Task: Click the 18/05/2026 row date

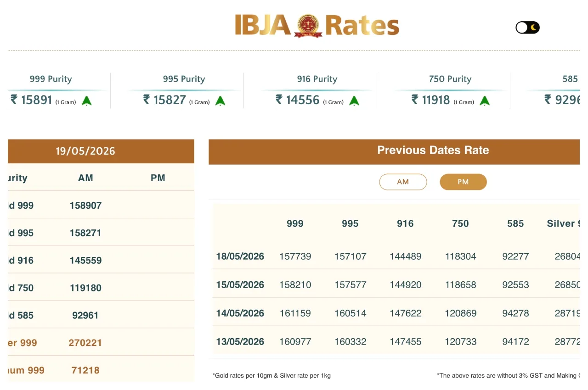Action: point(240,256)
